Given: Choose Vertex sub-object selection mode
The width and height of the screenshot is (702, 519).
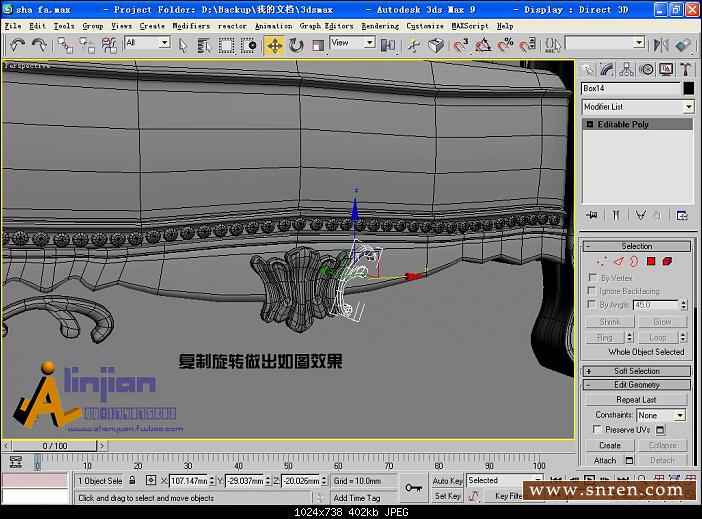Looking at the screenshot, I should [602, 261].
